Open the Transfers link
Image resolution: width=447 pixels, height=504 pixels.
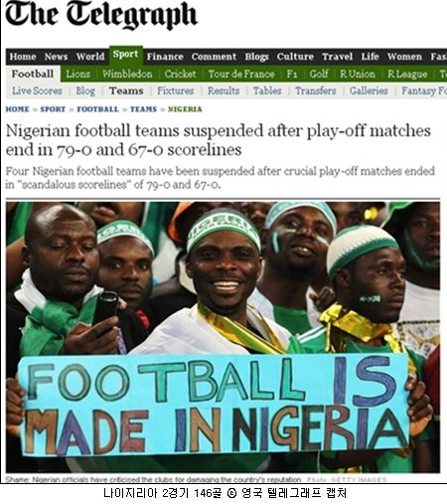click(316, 90)
